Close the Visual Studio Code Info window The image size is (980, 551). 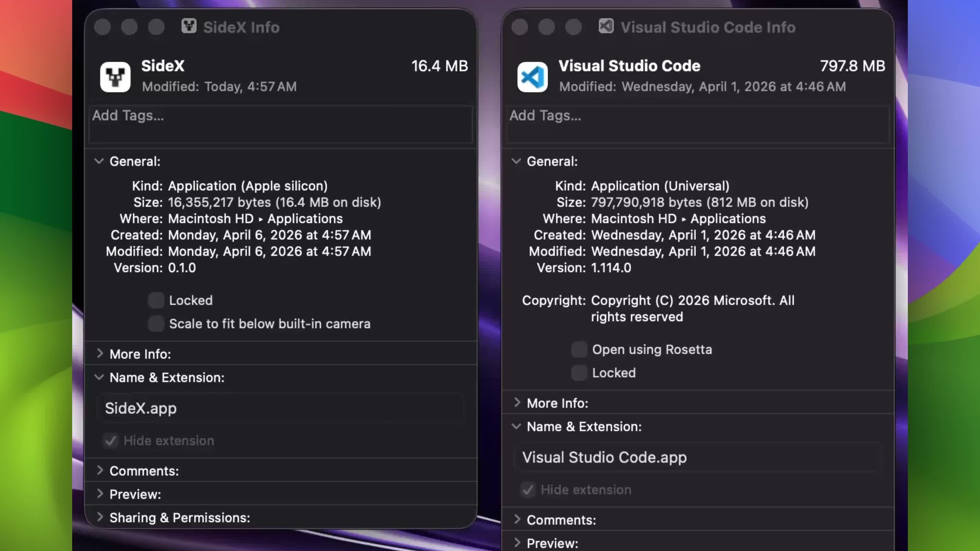[520, 27]
